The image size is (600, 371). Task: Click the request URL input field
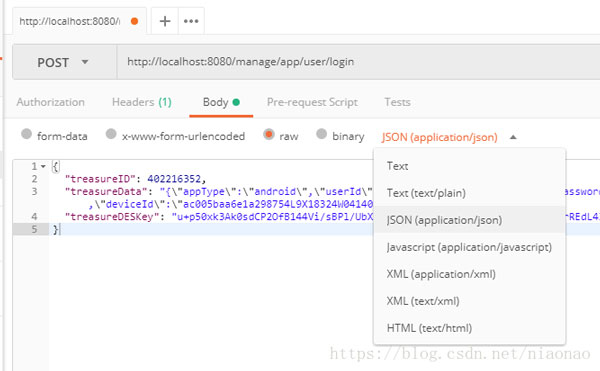click(358, 62)
